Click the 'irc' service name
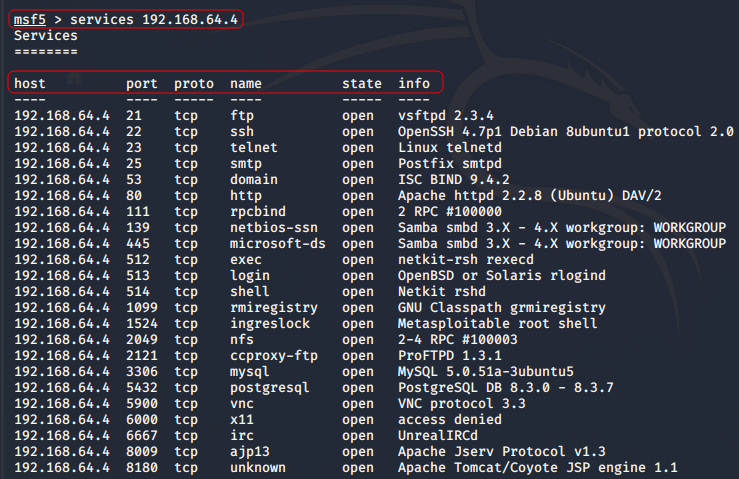The image size is (739, 479). [x=242, y=436]
